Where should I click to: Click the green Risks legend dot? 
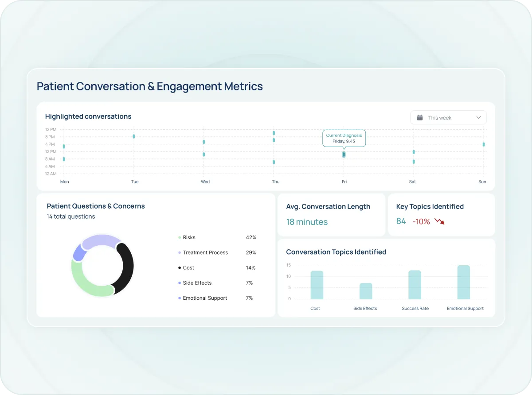click(180, 238)
